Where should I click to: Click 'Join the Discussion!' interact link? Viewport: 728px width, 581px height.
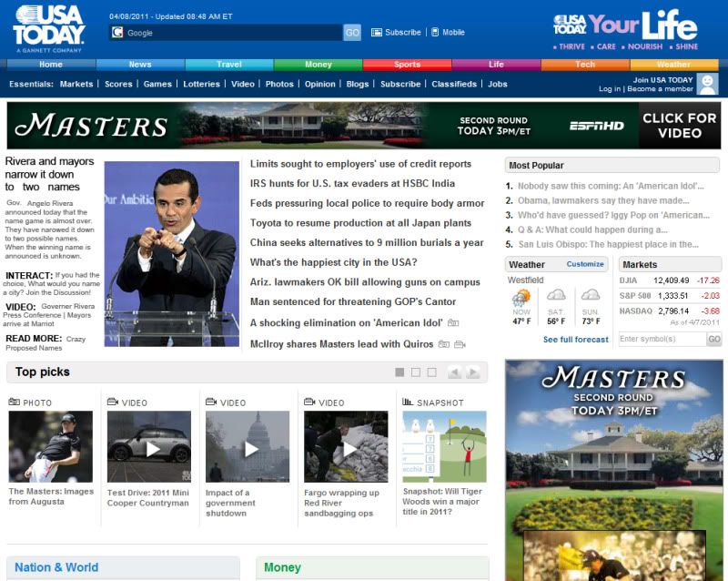click(57, 292)
